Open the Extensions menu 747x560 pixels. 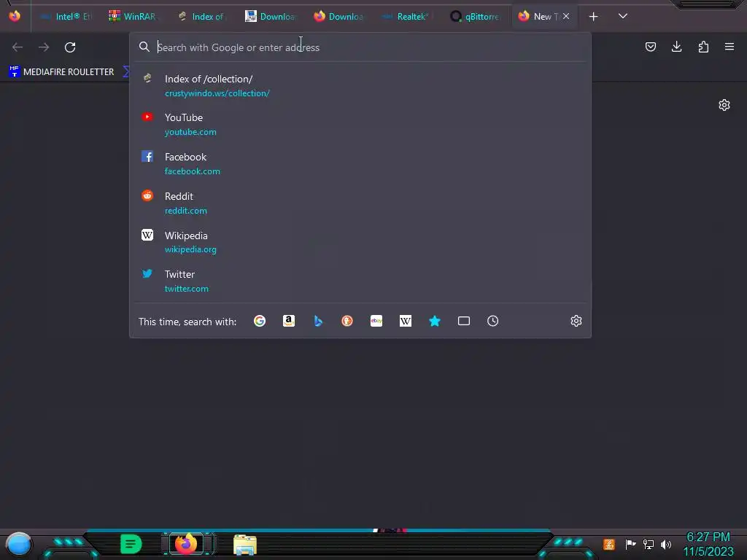coord(703,47)
